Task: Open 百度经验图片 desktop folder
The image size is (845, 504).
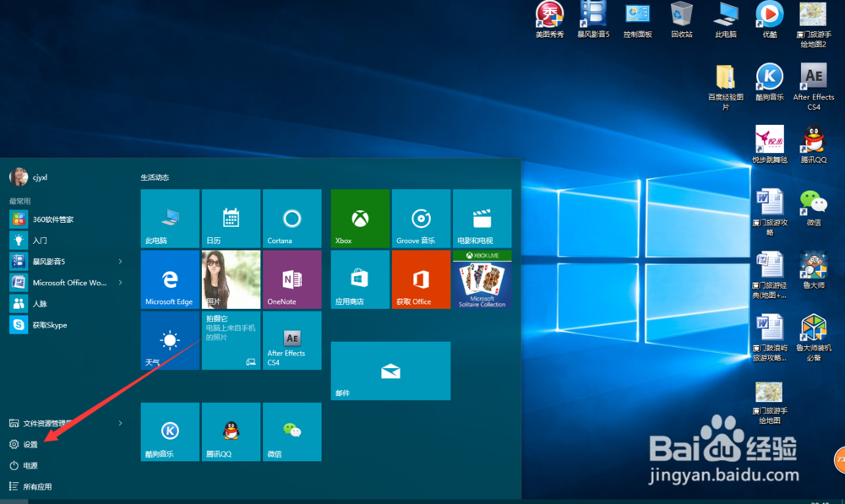Action: [725, 88]
